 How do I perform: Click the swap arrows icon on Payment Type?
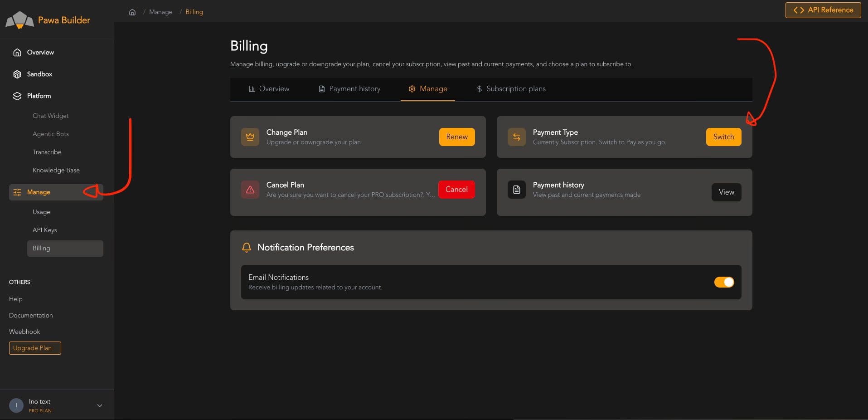point(516,137)
